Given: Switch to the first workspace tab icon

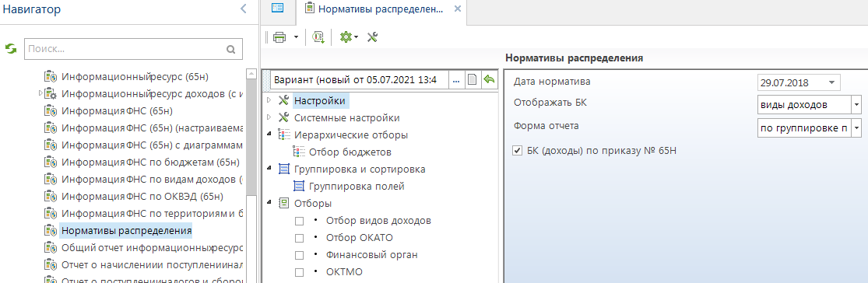Looking at the screenshot, I should (x=277, y=9).
